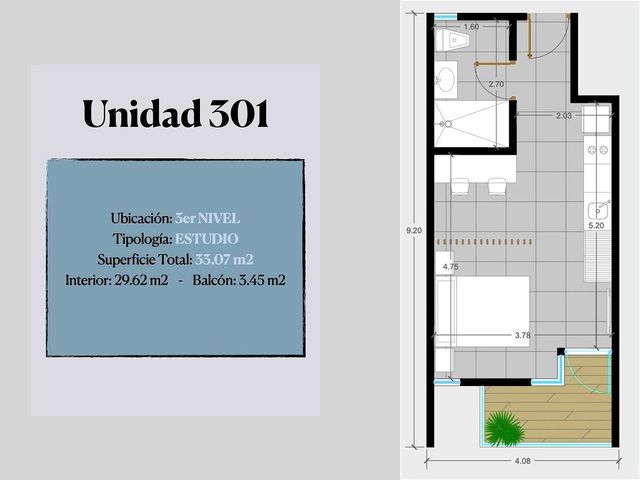This screenshot has width=640, height=480.
Task: Click the left bar stool
Action: (x=460, y=186)
